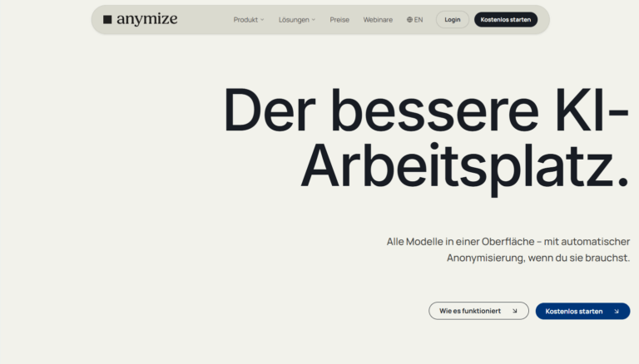
Task: Go to the Preise page
Action: pyautogui.click(x=339, y=20)
